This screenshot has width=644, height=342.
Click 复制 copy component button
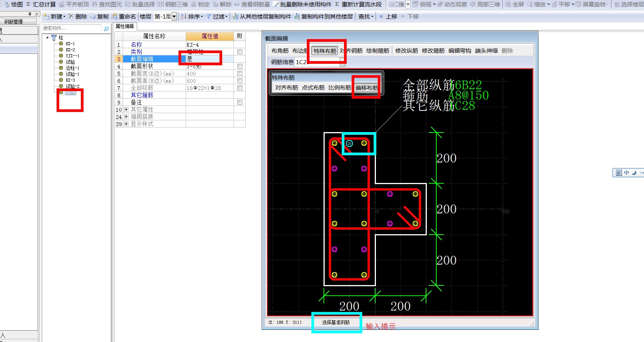point(99,17)
